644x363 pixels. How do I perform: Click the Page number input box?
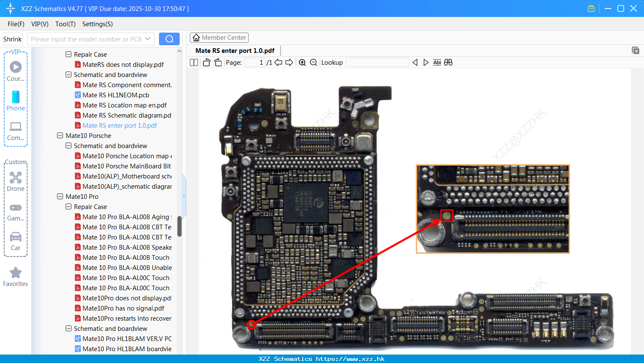pyautogui.click(x=255, y=63)
